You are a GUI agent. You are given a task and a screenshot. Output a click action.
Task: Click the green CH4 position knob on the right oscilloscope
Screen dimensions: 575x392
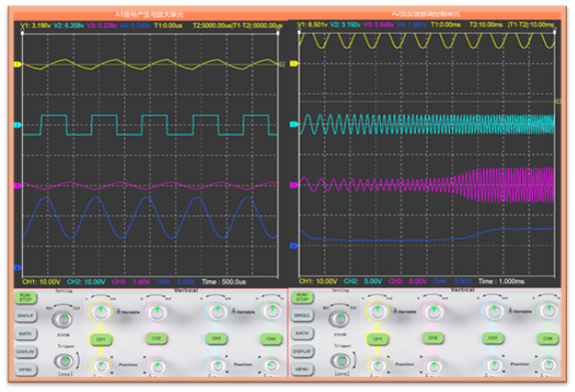(x=548, y=365)
